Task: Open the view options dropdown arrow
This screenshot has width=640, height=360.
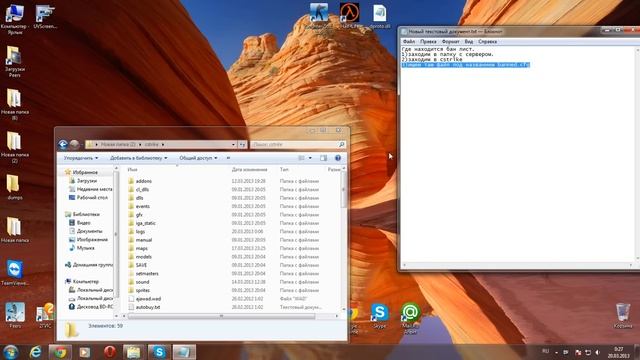Action: coord(310,158)
